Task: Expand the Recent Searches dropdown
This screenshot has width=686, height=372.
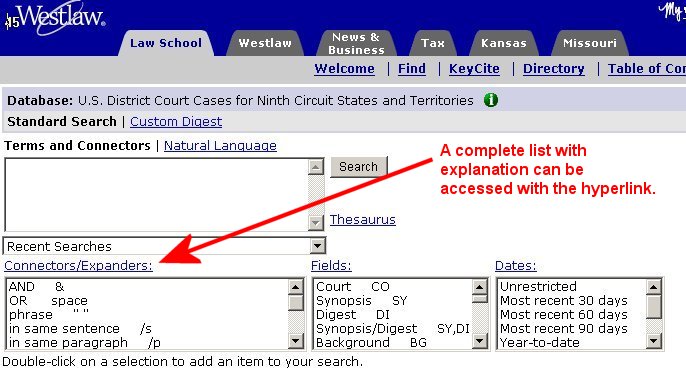Action: point(318,246)
